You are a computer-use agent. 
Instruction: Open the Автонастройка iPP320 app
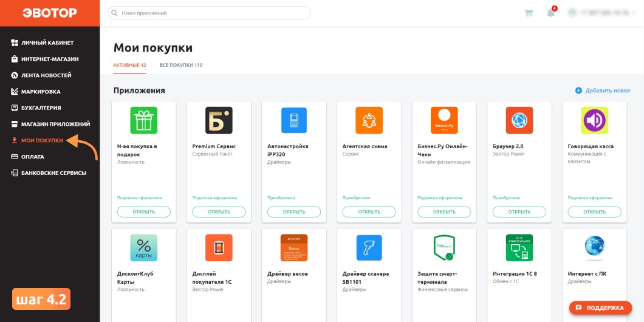(294, 212)
